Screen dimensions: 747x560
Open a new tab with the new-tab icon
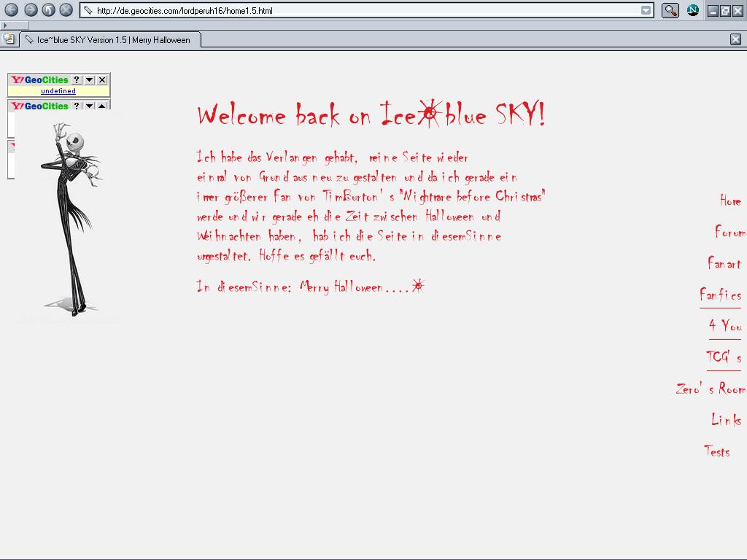pyautogui.click(x=9, y=39)
